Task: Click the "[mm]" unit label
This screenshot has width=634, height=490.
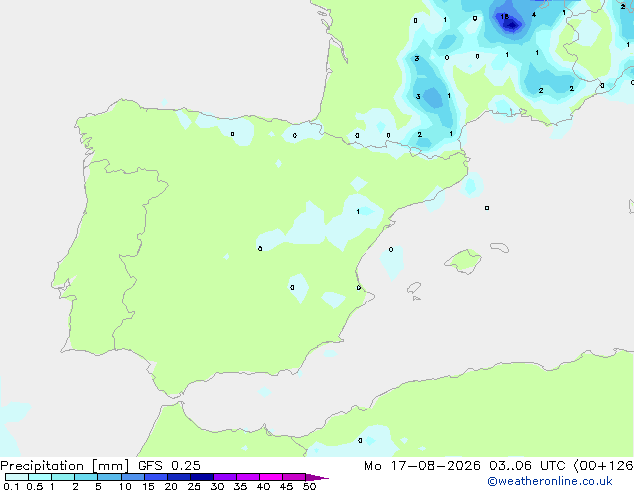Action: 111,466
